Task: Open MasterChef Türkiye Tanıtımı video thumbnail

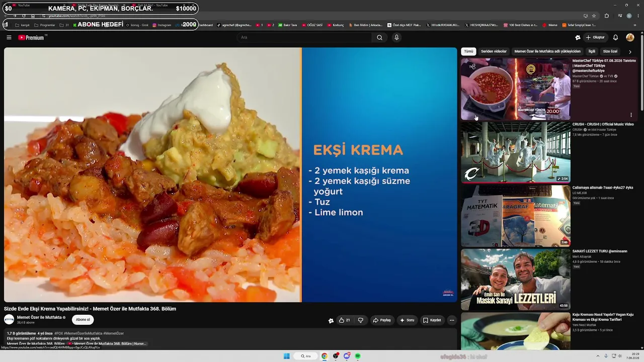Action: 516,89
